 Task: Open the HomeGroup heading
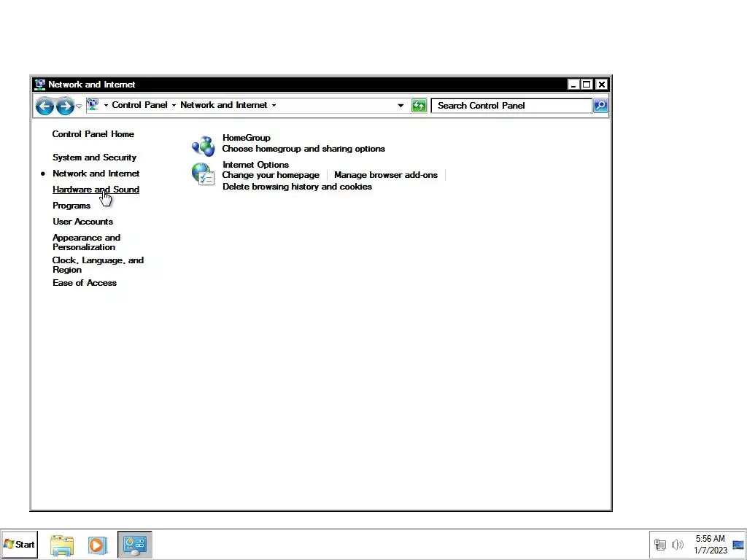pos(247,138)
